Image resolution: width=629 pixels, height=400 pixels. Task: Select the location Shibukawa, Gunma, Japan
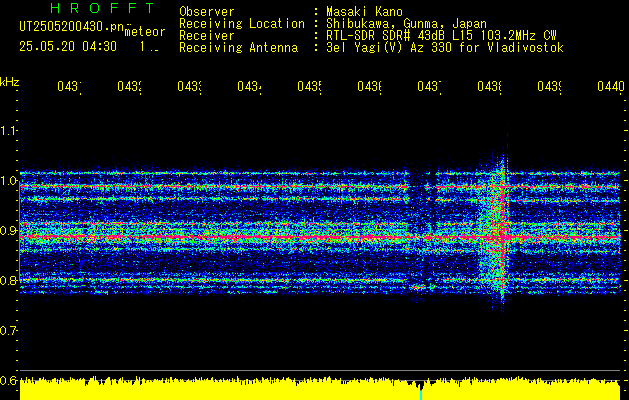tap(406, 24)
